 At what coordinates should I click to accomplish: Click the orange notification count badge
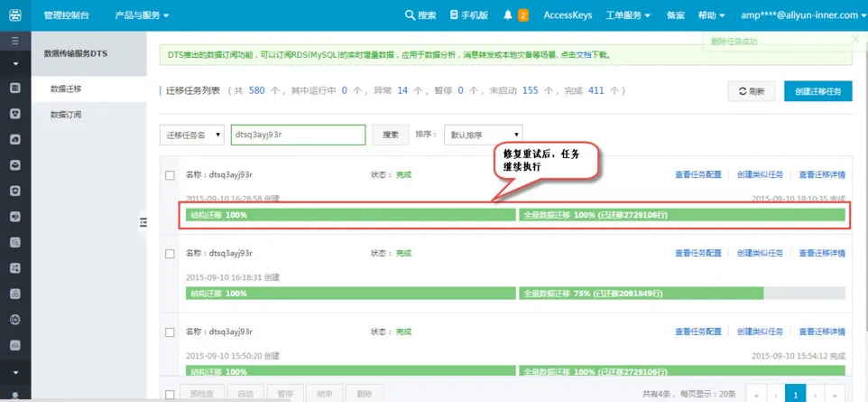(523, 15)
